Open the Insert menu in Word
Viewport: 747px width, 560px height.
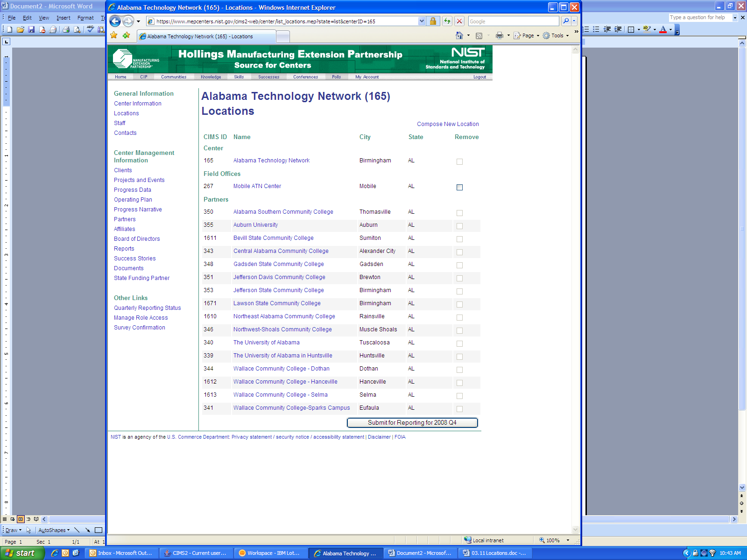(63, 18)
